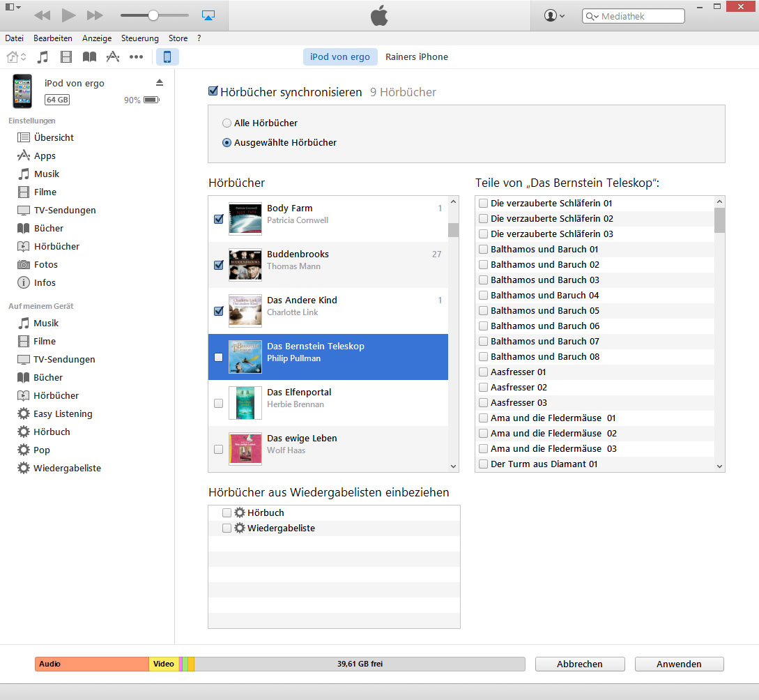This screenshot has width=759, height=700.
Task: Check Die verzauberte Schläferin 01
Action: tap(483, 204)
